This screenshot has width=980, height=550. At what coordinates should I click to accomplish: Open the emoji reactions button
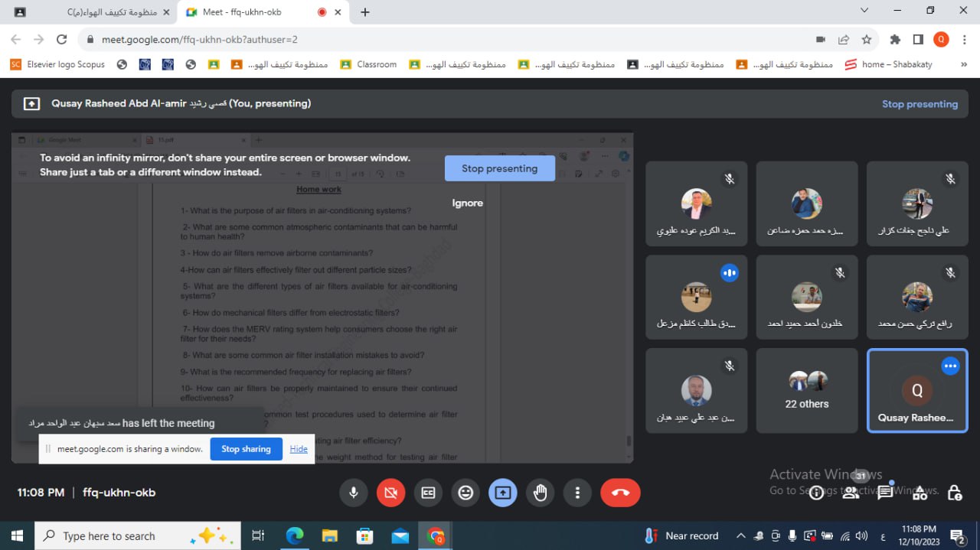click(465, 493)
